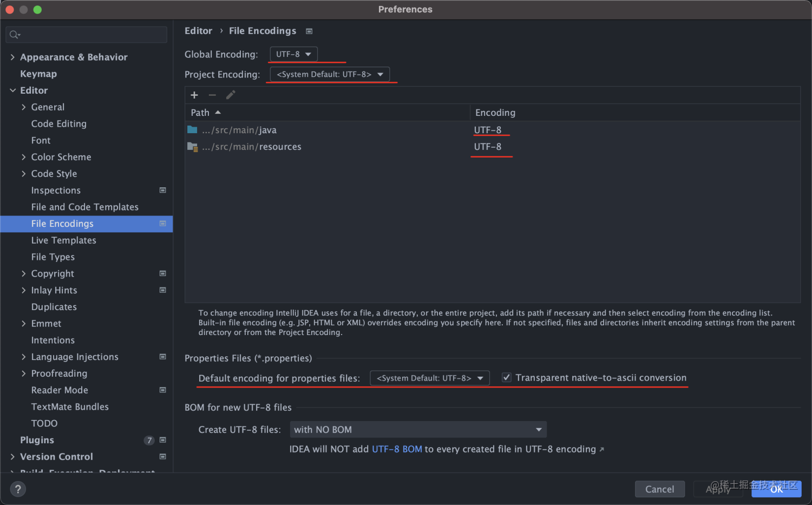The image size is (812, 505).
Task: Click the Cancel button
Action: [x=659, y=489]
